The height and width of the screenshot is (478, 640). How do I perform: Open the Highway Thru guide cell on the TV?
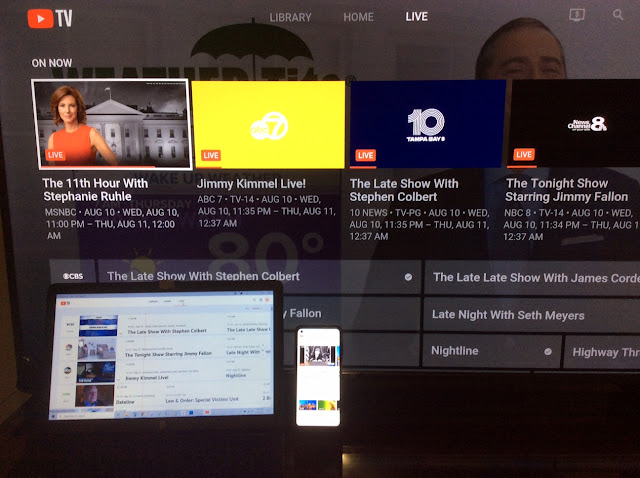tap(602, 352)
